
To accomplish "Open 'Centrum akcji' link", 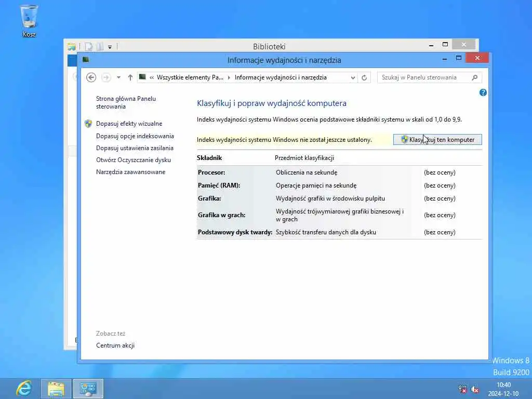I will point(115,345).
